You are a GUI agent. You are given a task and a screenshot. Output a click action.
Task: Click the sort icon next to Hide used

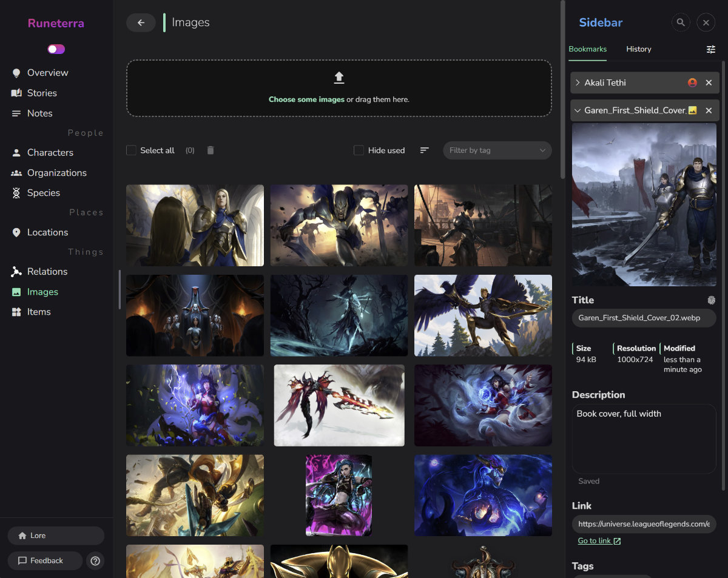point(424,150)
